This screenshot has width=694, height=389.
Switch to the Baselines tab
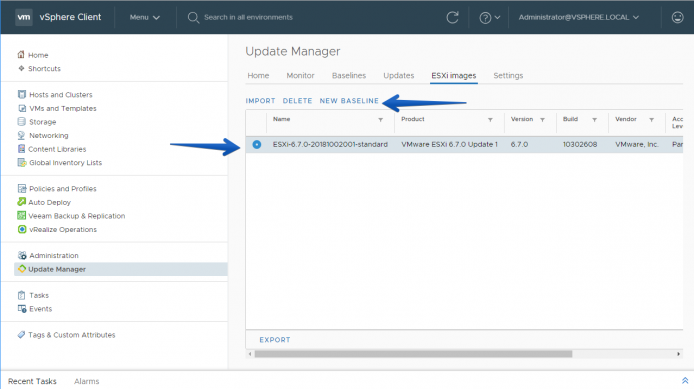[x=349, y=76]
